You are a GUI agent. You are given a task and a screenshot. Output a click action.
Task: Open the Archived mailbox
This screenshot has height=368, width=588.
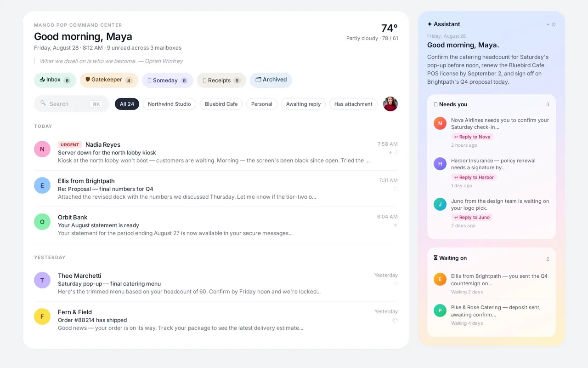(x=271, y=80)
